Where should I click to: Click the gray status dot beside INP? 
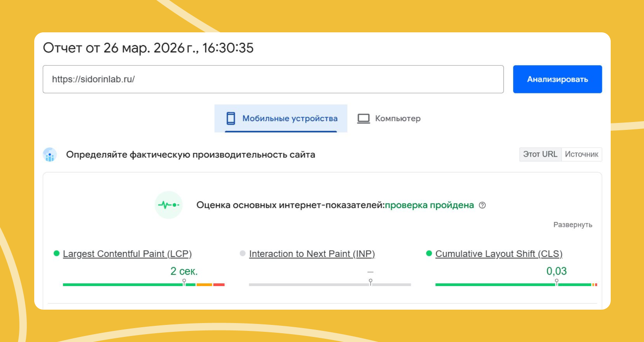coord(242,253)
